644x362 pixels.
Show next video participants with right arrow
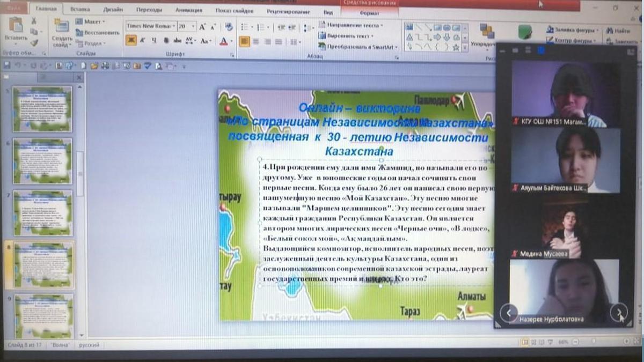tap(619, 312)
